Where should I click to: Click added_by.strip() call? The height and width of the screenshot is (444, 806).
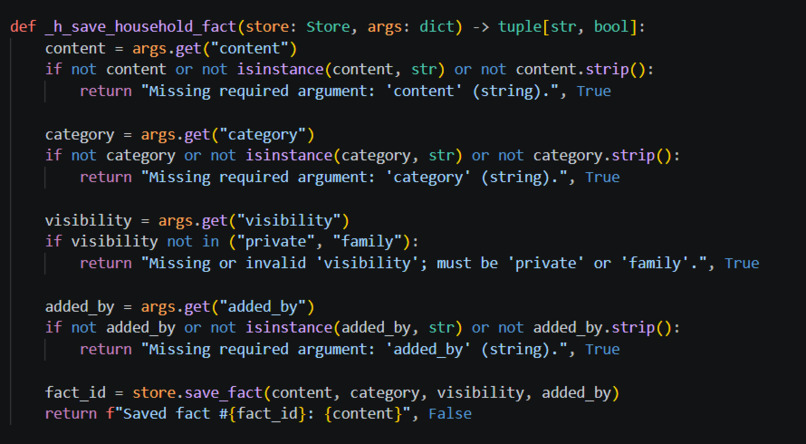coord(602,328)
